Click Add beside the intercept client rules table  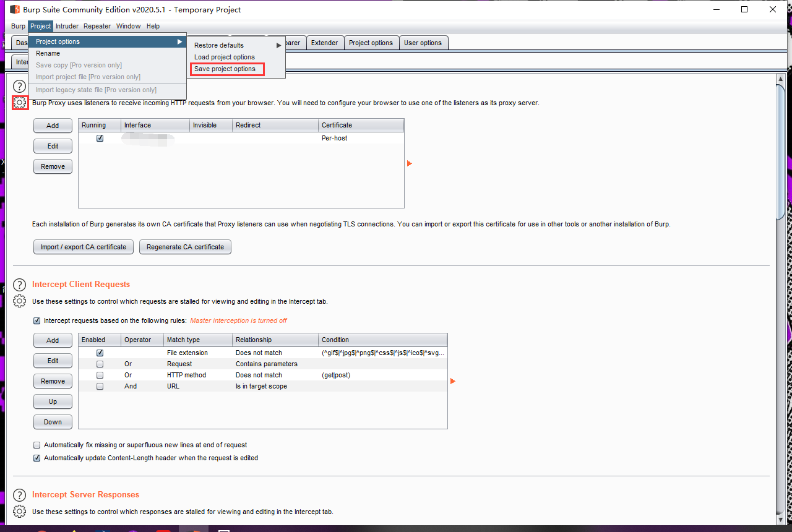point(53,340)
